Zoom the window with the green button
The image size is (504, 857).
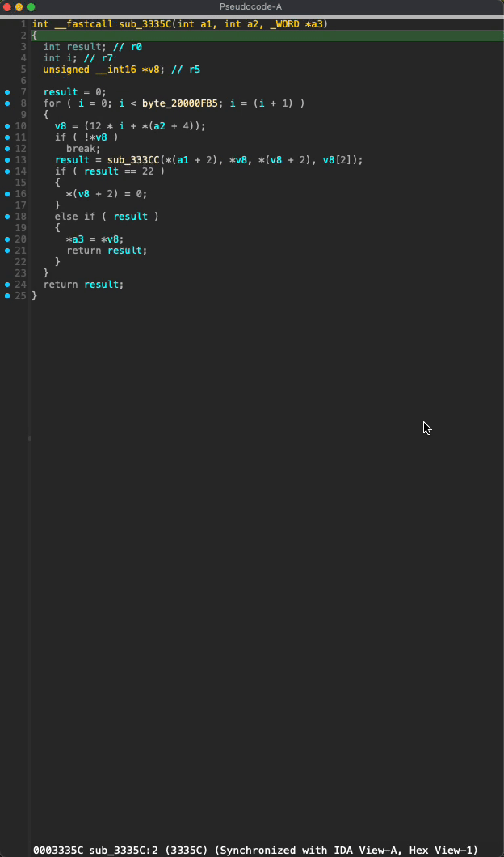point(31,7)
